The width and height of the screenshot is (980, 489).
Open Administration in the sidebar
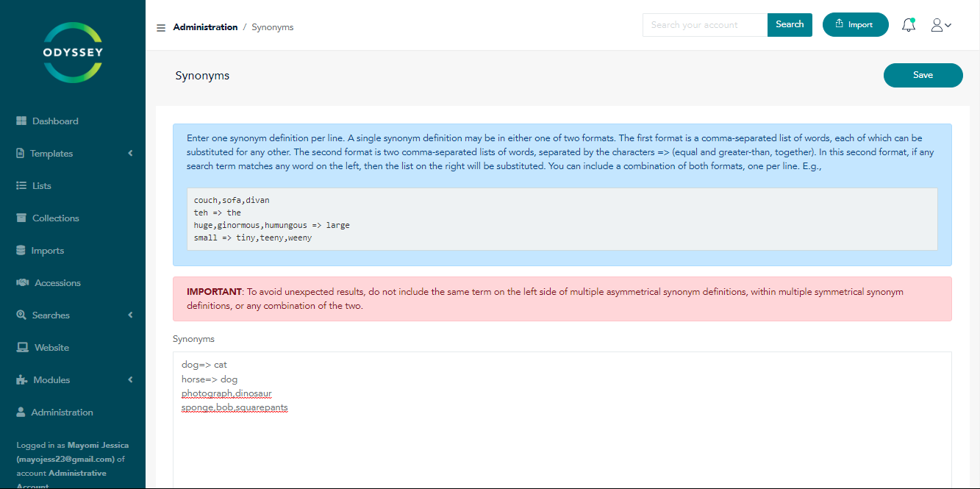[x=62, y=413]
